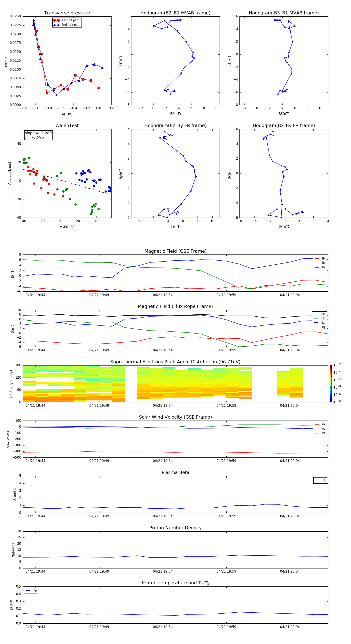Click the 'Vz' legend entry
The height and width of the screenshot is (644, 351).
pos(320,433)
